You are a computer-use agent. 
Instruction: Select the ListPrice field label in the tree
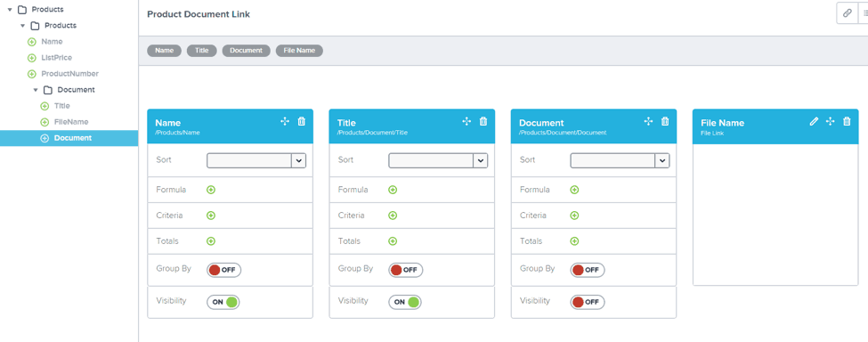56,58
